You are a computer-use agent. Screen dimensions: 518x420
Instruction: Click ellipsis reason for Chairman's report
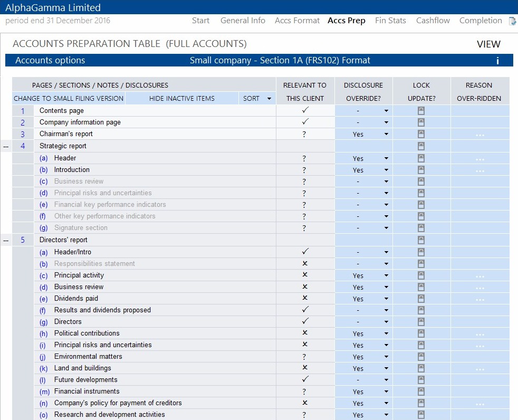pos(479,135)
